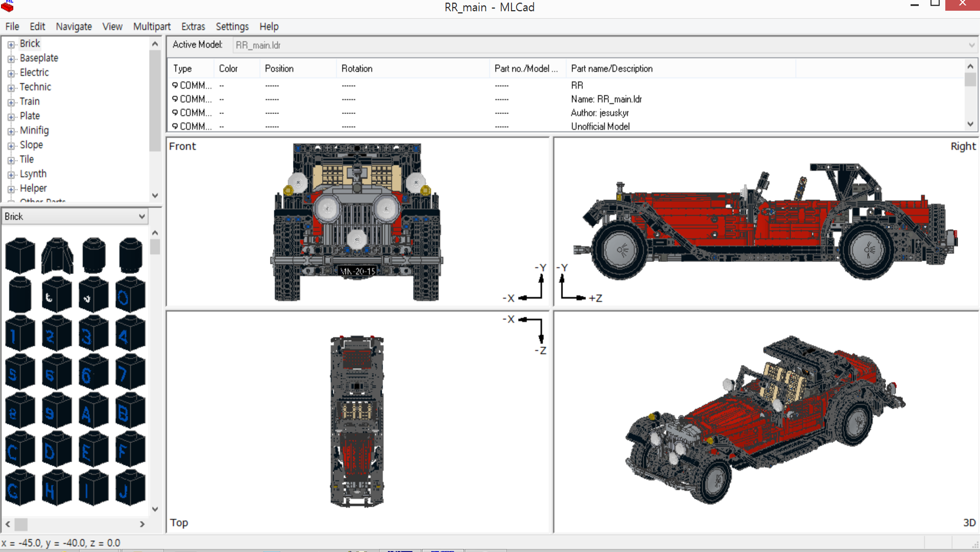Expand the Minifig category in tree
The width and height of the screenshot is (980, 552).
[x=11, y=131]
